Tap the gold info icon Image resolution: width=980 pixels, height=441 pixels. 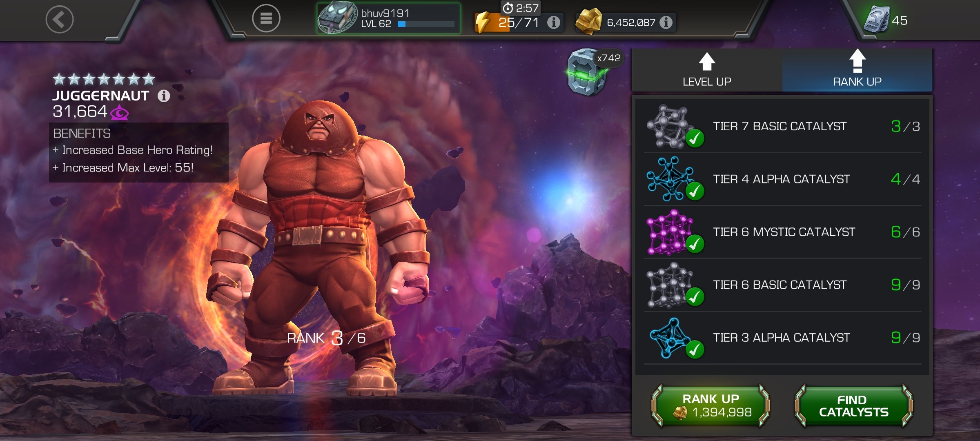[x=666, y=22]
